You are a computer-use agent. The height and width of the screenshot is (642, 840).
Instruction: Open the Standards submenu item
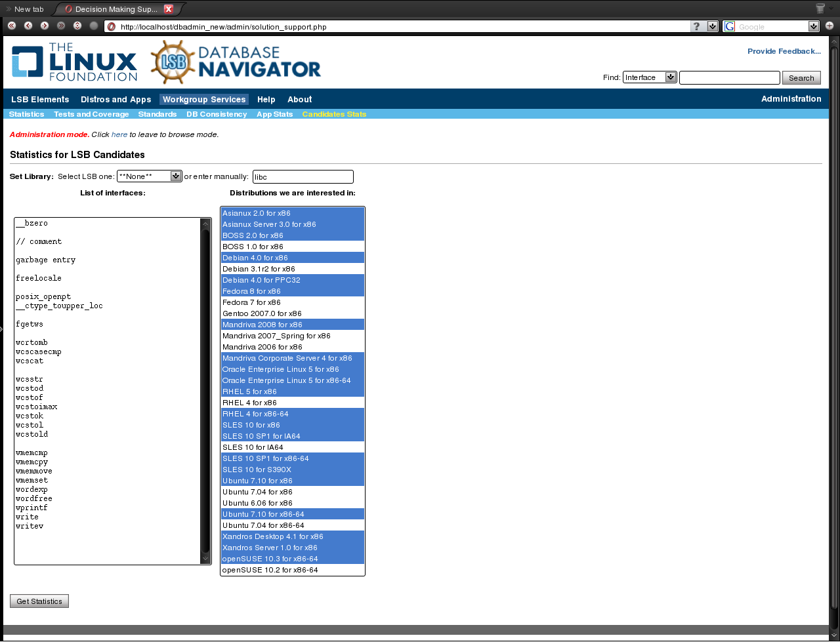(157, 114)
